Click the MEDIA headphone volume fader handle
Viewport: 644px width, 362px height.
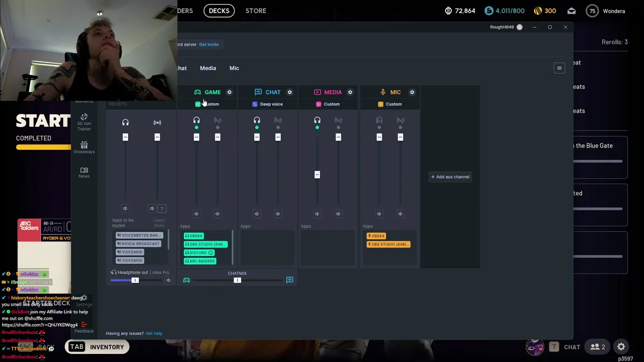point(317,174)
